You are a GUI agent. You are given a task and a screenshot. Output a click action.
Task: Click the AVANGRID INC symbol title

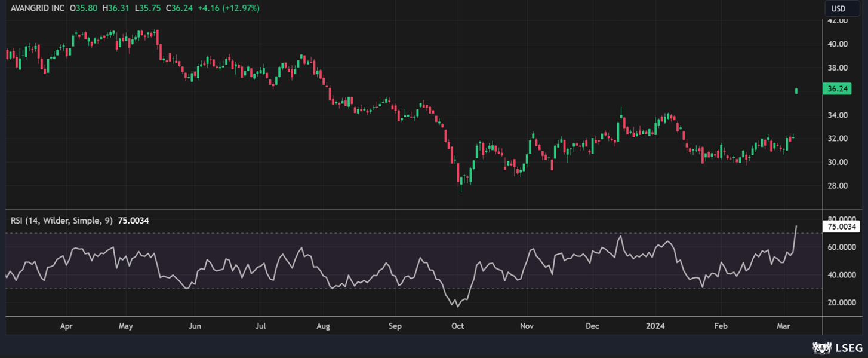tap(38, 8)
